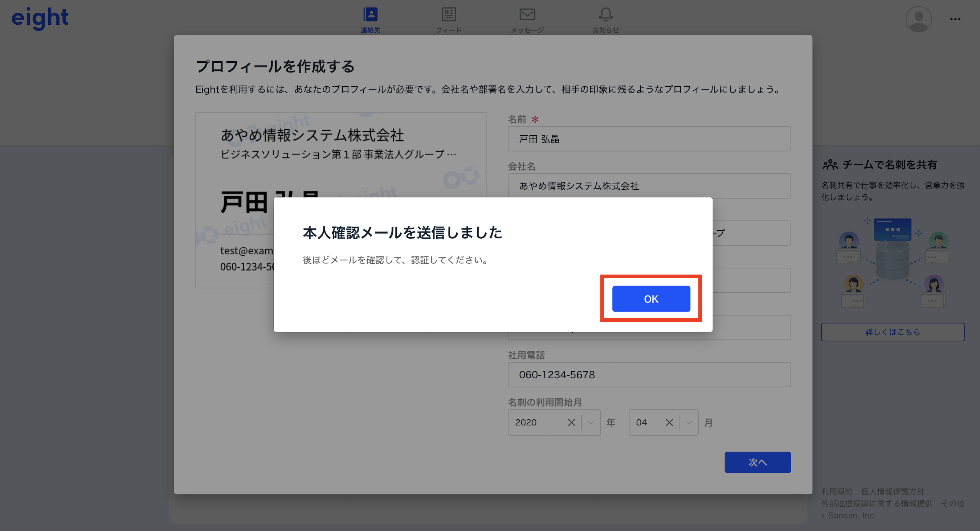Image resolution: width=980 pixels, height=531 pixels.
Task: Switch to the メッセージ navigation tab
Action: pos(527,19)
